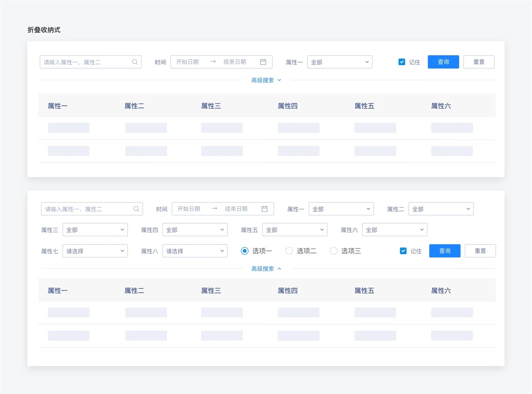The width and height of the screenshot is (532, 394).
Task: Click the search magnifier icon in top panel
Action: click(x=135, y=62)
